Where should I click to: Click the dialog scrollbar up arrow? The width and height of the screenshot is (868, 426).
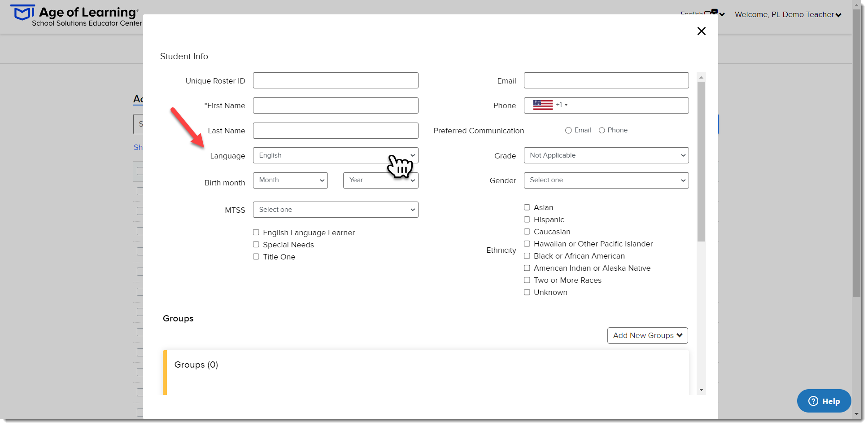[x=701, y=77]
